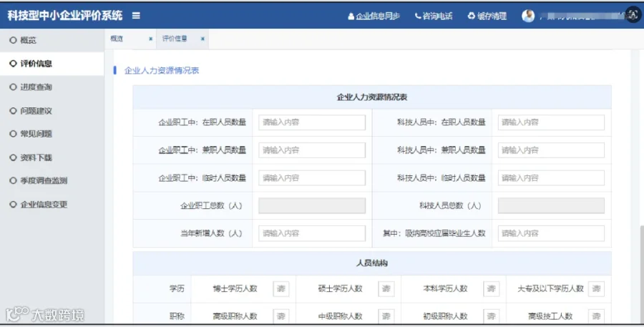Click the circle icon beside 概览
The width and height of the screenshot is (644, 327).
click(x=13, y=40)
